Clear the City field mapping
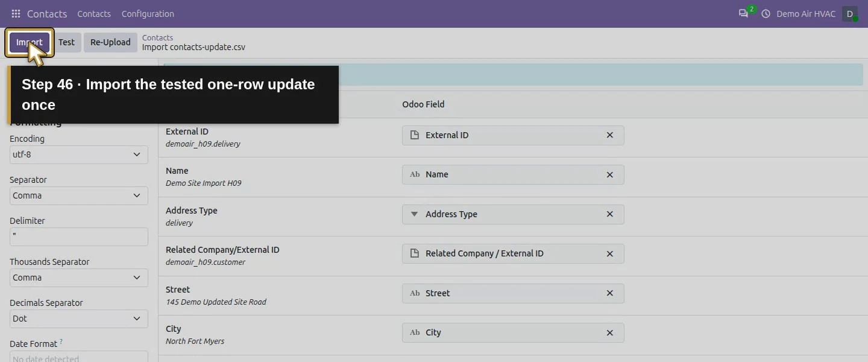Viewport: 868px width, 362px height. click(x=609, y=332)
